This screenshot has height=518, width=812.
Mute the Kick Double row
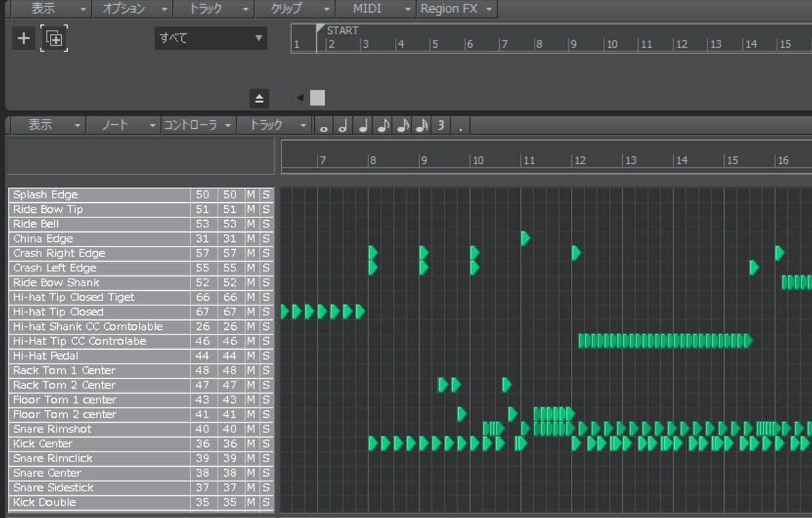click(251, 502)
